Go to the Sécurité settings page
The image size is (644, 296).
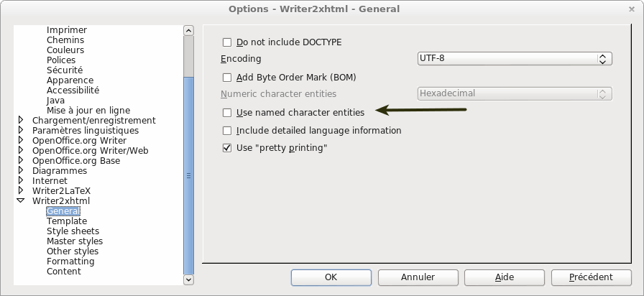65,70
